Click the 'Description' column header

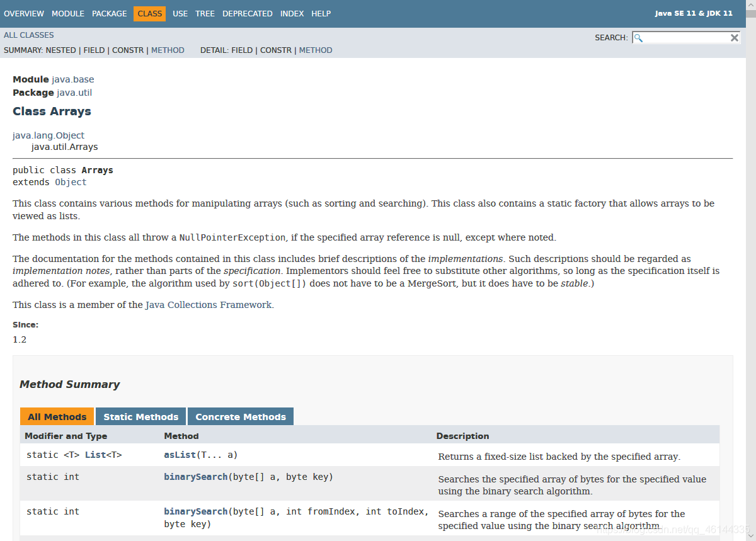point(462,436)
